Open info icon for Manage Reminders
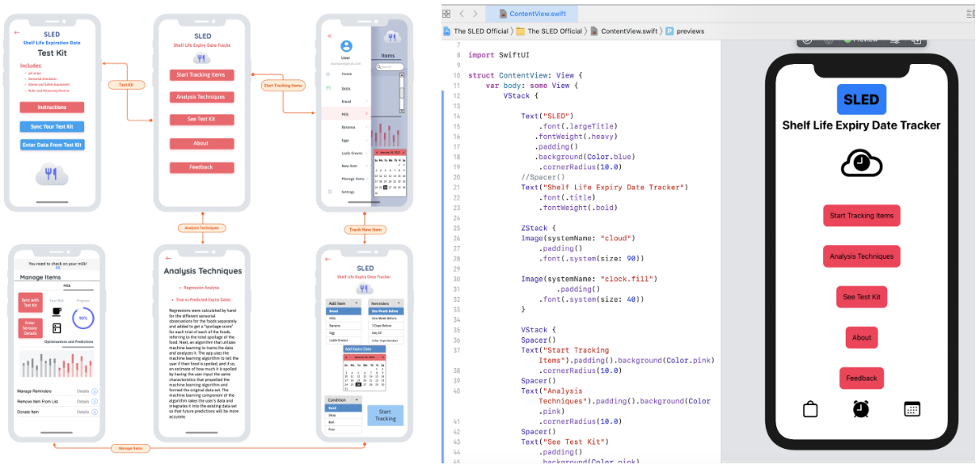 pos(95,391)
